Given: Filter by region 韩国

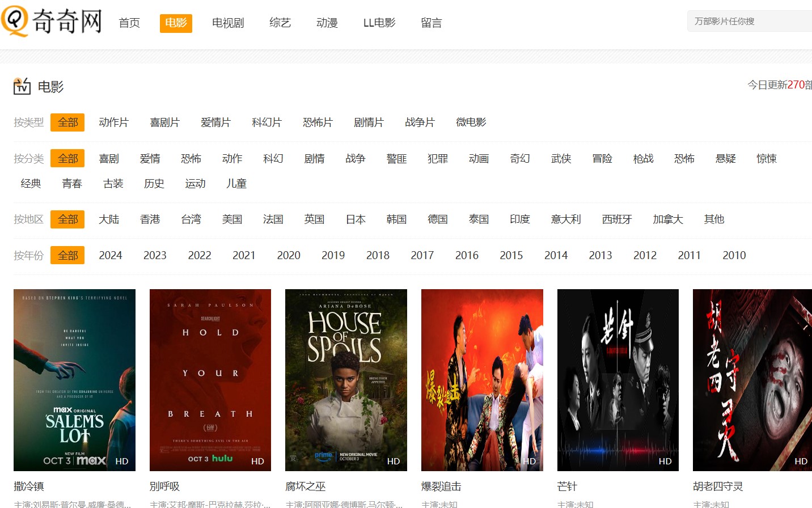Looking at the screenshot, I should (x=397, y=219).
